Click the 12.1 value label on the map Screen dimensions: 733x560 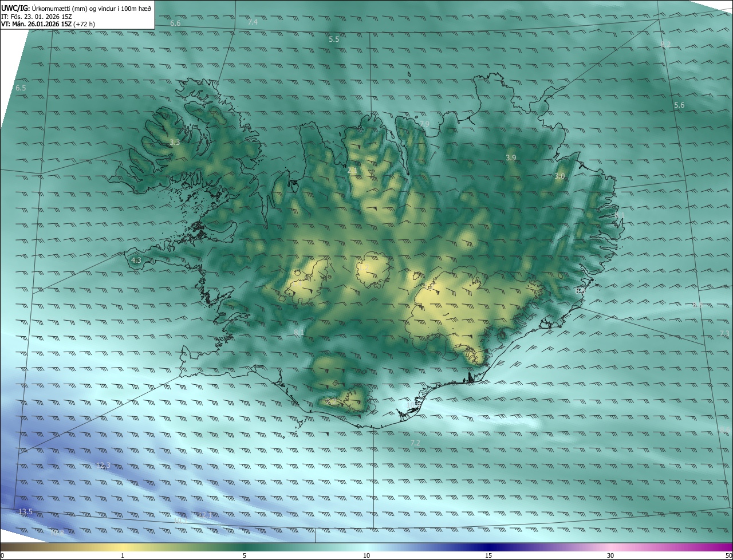pyautogui.click(x=204, y=515)
